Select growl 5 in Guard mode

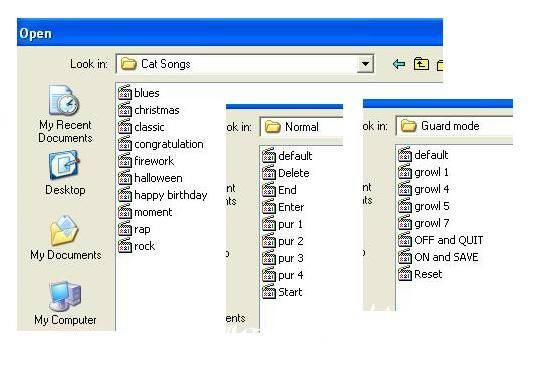423,206
